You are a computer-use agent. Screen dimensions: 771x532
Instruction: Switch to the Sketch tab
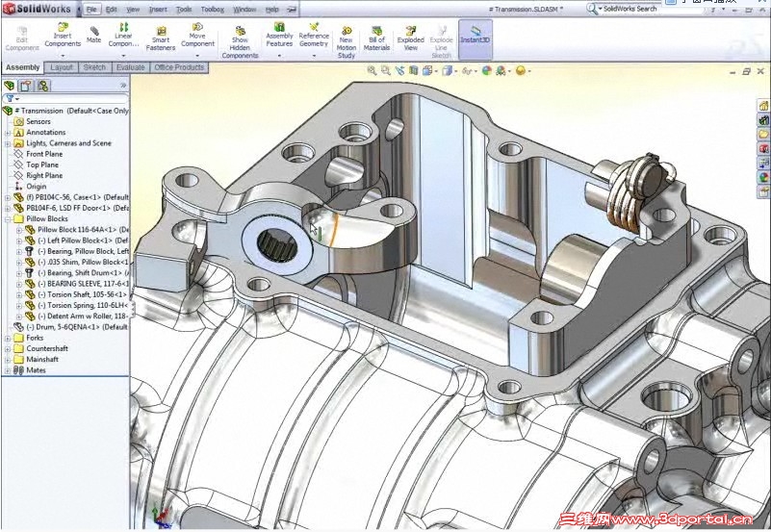pos(94,67)
